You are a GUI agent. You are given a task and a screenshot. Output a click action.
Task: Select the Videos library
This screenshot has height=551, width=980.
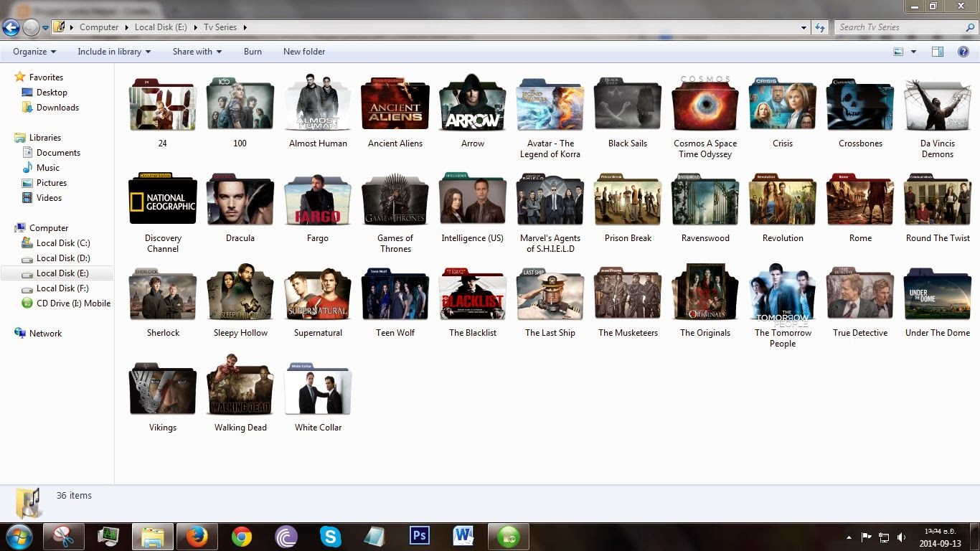pos(49,198)
